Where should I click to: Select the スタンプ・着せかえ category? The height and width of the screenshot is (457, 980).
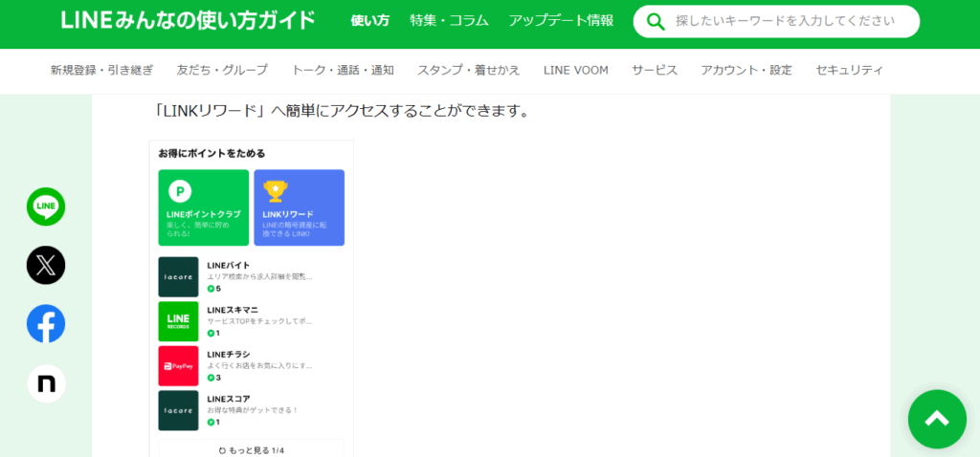coord(469,70)
